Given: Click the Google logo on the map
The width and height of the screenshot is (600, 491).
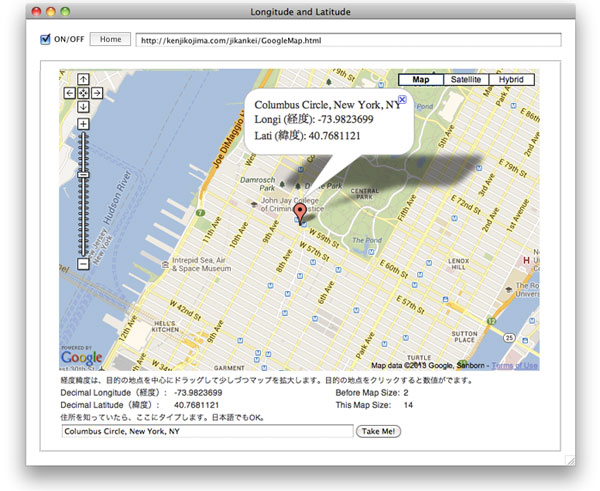Looking at the screenshot, I should pyautogui.click(x=82, y=358).
